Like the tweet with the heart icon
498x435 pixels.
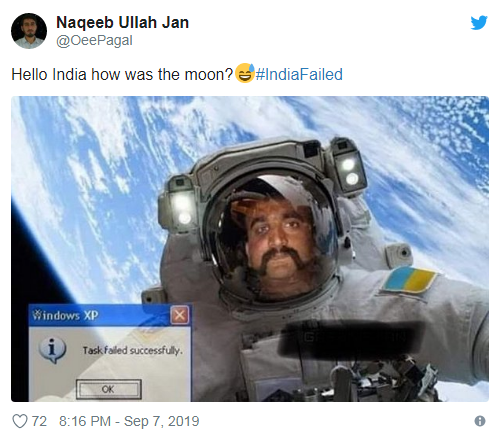tap(20, 421)
